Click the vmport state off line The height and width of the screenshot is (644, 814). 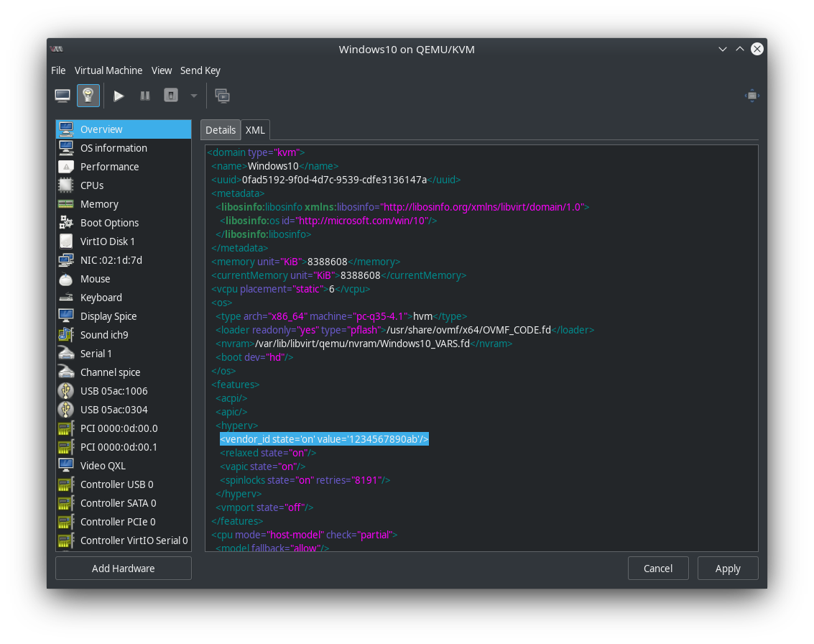click(264, 507)
